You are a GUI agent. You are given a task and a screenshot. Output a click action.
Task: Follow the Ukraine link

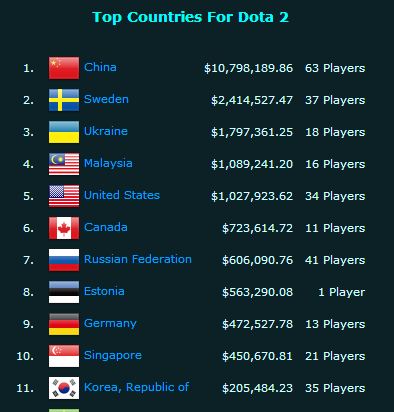106,131
